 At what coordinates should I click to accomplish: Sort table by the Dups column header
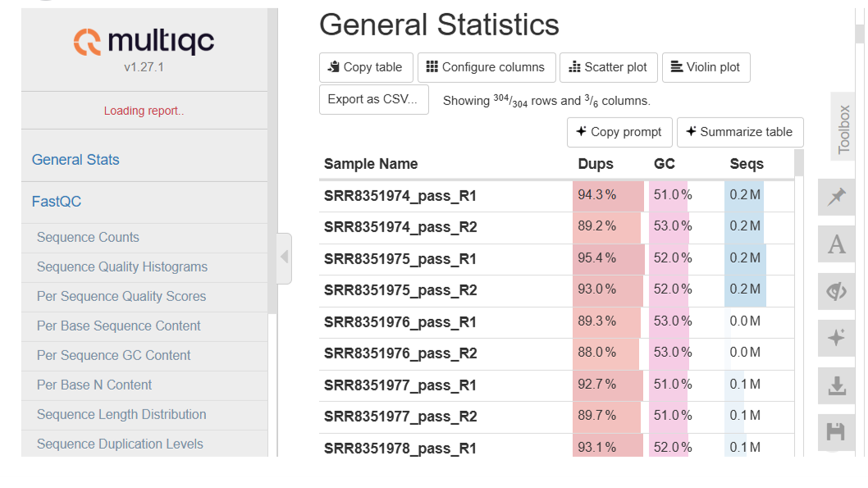point(596,164)
